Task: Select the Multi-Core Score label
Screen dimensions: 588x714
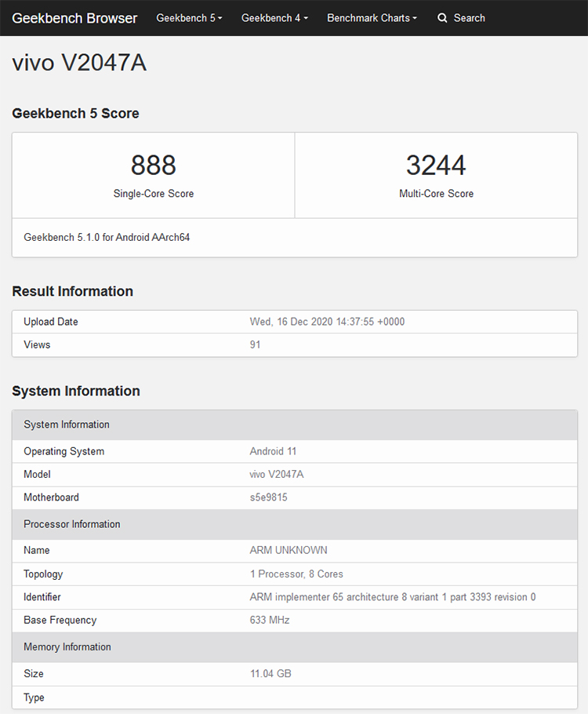Action: pyautogui.click(x=436, y=194)
